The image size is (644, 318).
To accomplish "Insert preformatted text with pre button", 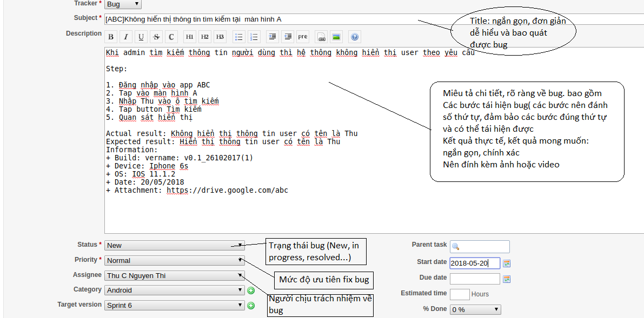I will [x=303, y=37].
